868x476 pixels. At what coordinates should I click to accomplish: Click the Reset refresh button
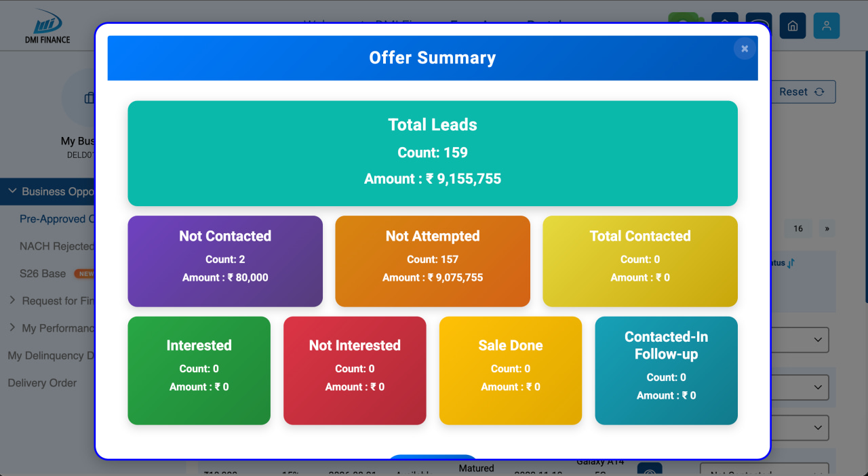(803, 92)
